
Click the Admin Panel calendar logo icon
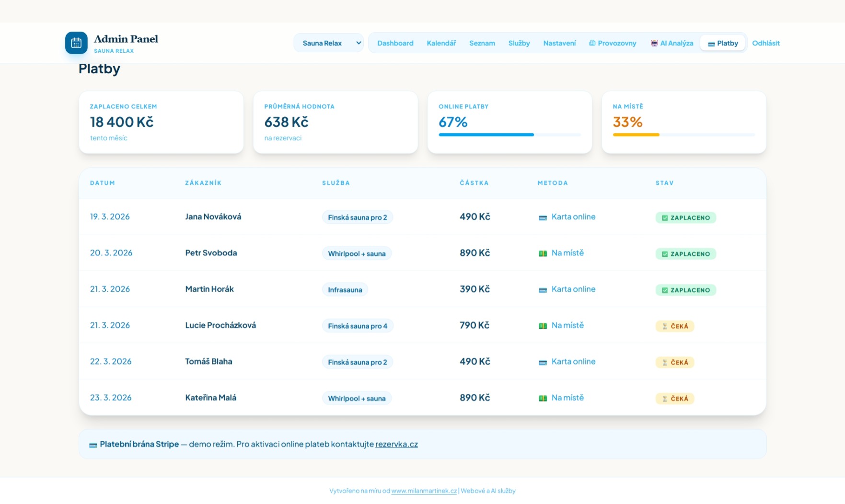click(76, 43)
